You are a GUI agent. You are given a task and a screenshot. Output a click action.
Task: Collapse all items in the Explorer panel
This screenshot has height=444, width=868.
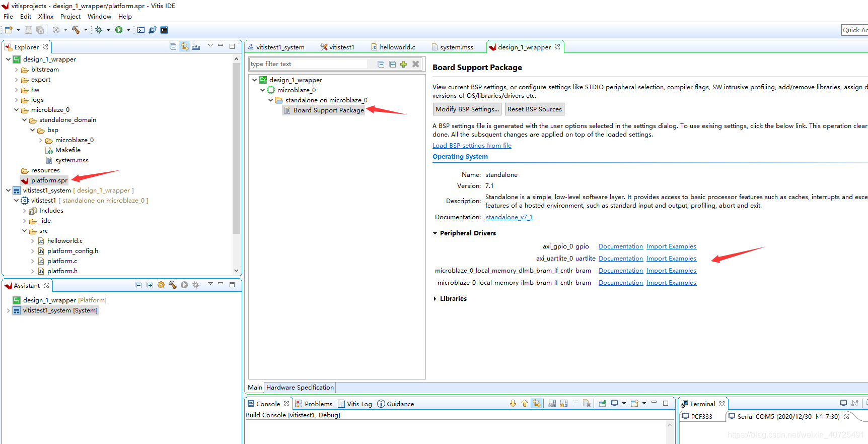click(x=173, y=47)
